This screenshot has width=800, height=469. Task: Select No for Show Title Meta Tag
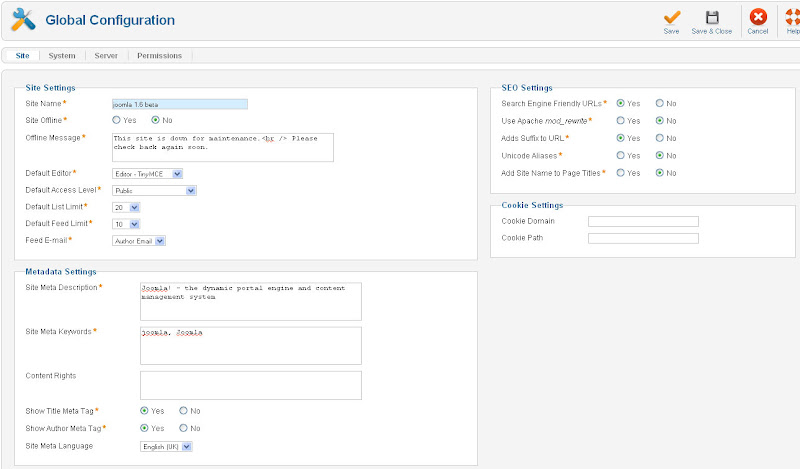tap(183, 410)
